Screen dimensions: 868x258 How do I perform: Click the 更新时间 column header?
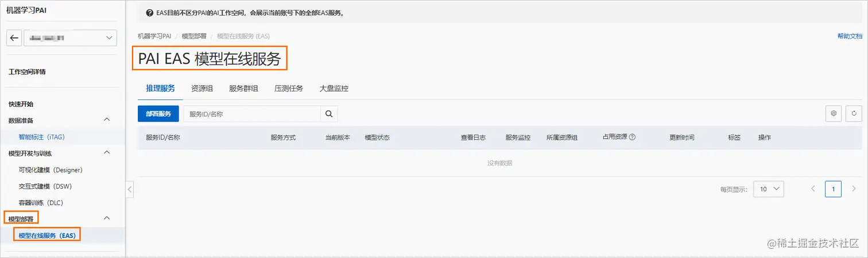[682, 138]
